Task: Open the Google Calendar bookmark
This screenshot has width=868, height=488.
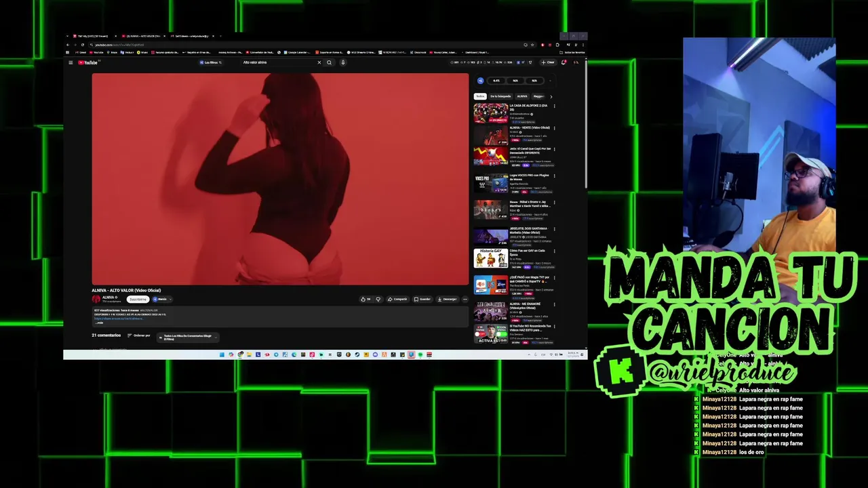Action: [296, 52]
